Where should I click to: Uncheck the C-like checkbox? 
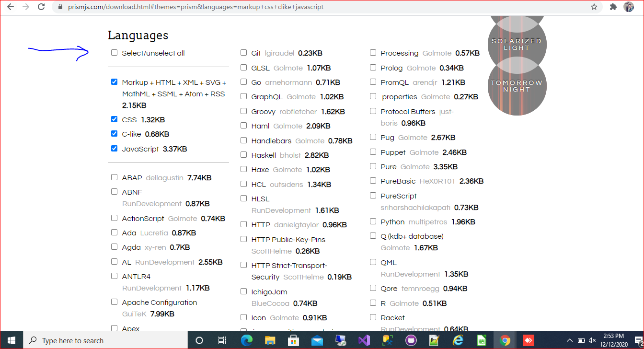tap(114, 134)
